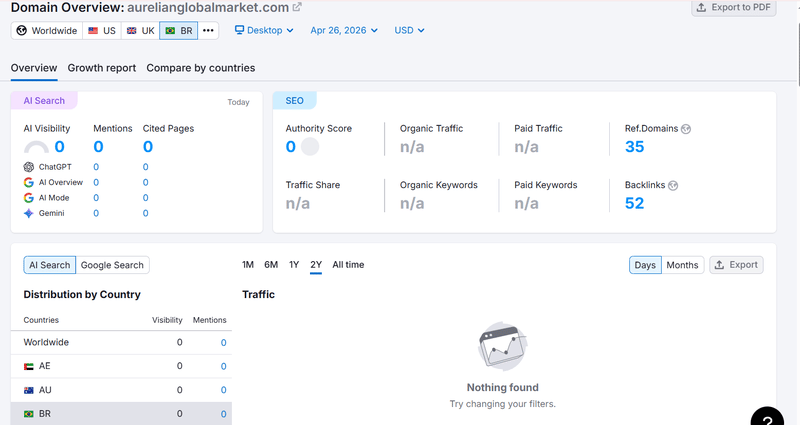Set time range to 6M
The height and width of the screenshot is (425, 800).
(271, 265)
